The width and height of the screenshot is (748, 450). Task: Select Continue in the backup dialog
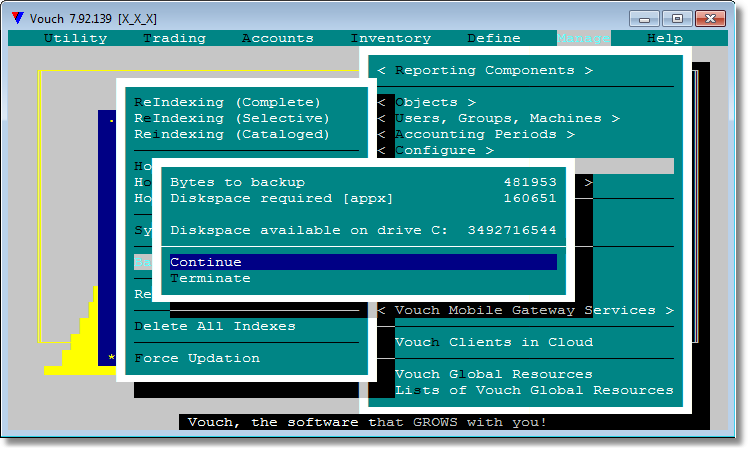click(364, 262)
